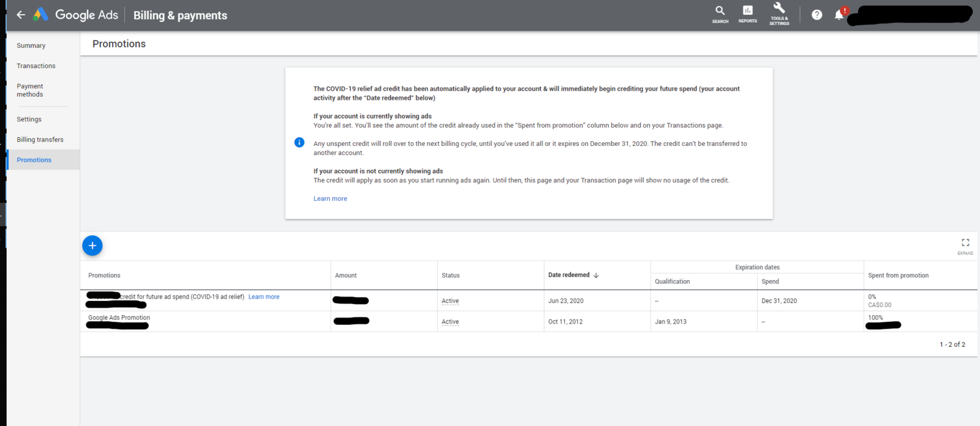Click the info icon in notice
The image size is (980, 426).
pyautogui.click(x=300, y=142)
